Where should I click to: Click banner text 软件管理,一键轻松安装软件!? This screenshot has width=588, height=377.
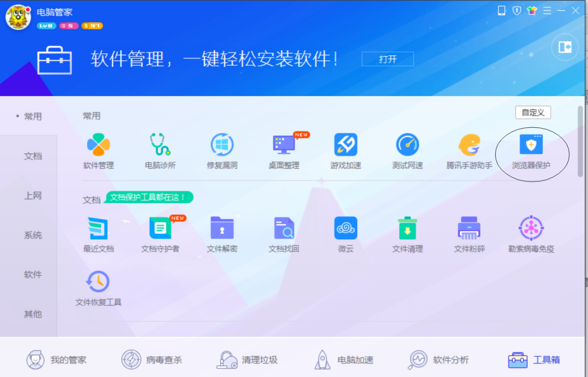click(x=215, y=59)
